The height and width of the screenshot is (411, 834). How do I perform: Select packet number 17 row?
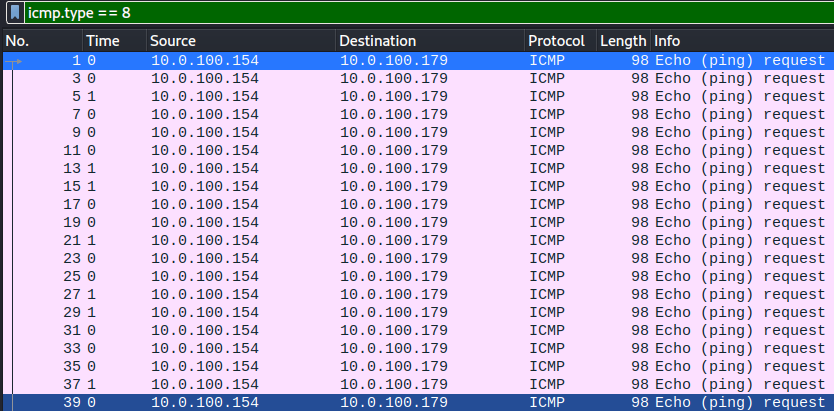pos(418,205)
